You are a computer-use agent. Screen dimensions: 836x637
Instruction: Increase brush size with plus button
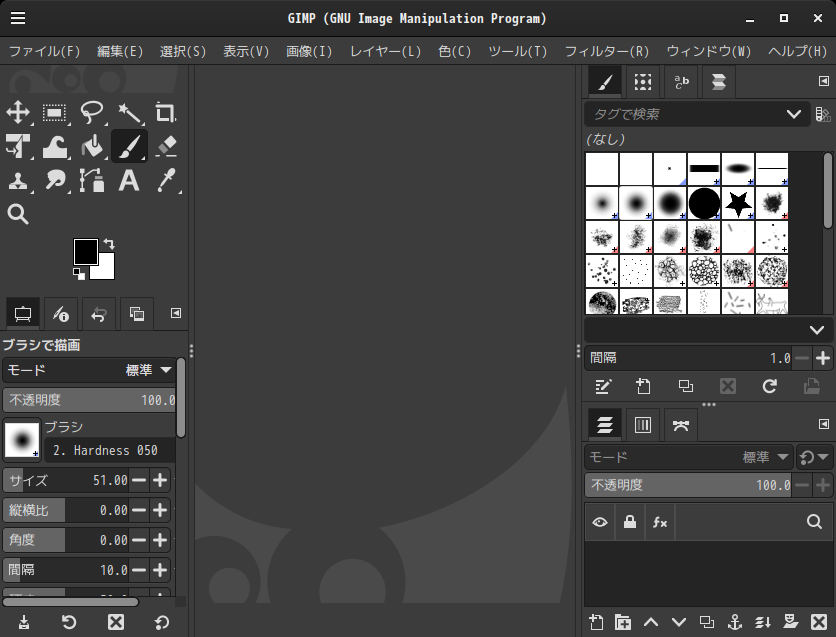click(x=160, y=480)
